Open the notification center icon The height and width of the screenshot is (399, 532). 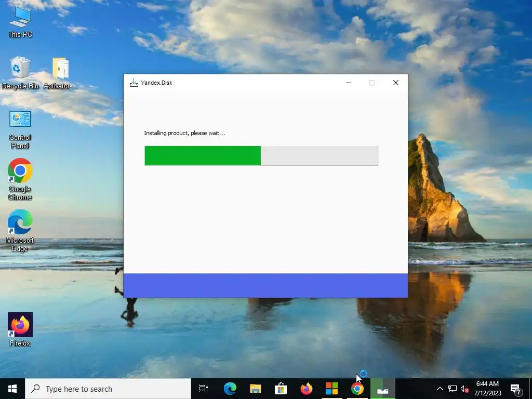tap(516, 389)
